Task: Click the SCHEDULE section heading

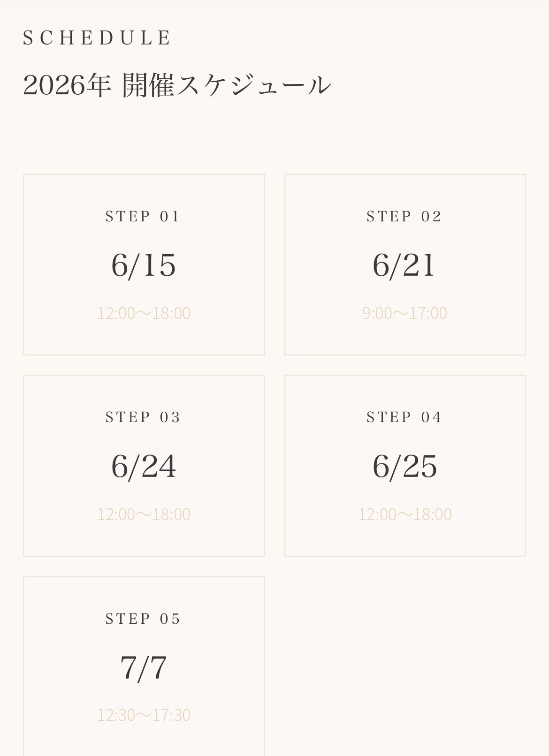Action: pyautogui.click(x=97, y=38)
